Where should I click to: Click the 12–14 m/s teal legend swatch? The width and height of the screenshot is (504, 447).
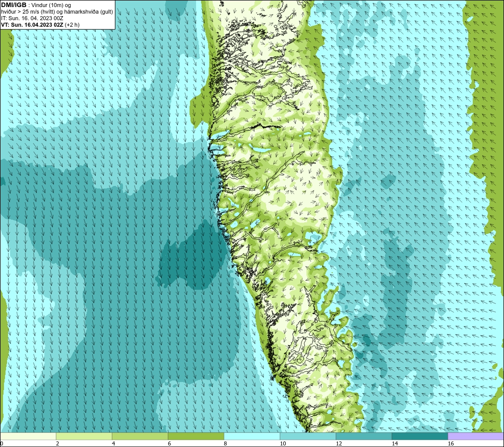(364, 436)
